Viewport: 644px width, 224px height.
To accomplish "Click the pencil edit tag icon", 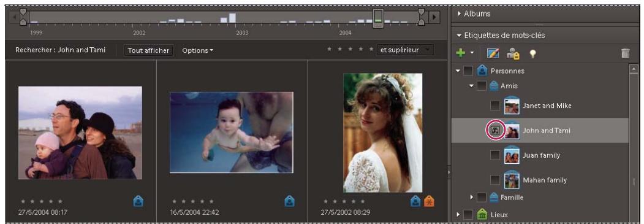I will point(493,53).
